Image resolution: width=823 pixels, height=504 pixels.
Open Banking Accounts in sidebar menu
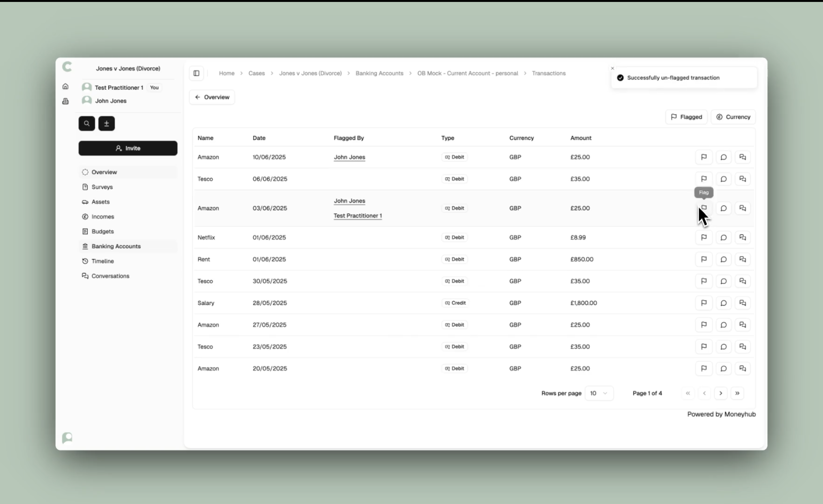coord(116,246)
